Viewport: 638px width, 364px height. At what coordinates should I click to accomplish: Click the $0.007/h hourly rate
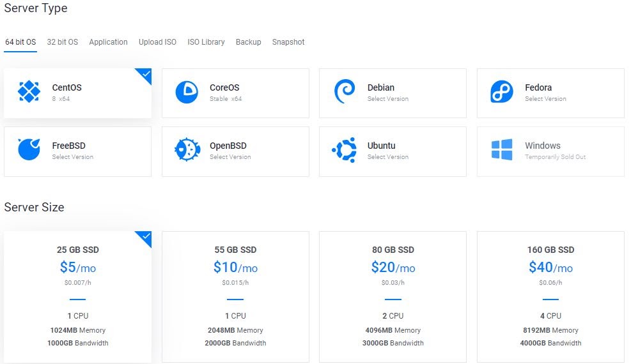point(78,283)
